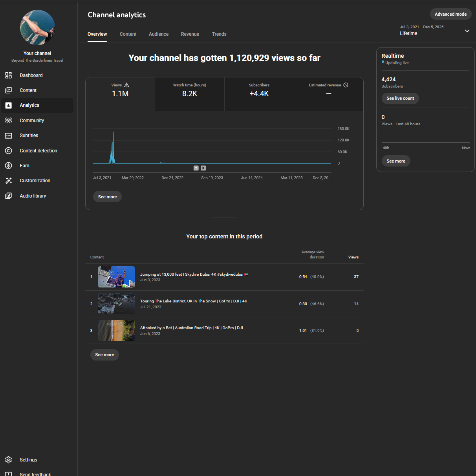Screen dimensions: 476x476
Task: Select the Watch time (hours) metric card
Action: point(190,94)
